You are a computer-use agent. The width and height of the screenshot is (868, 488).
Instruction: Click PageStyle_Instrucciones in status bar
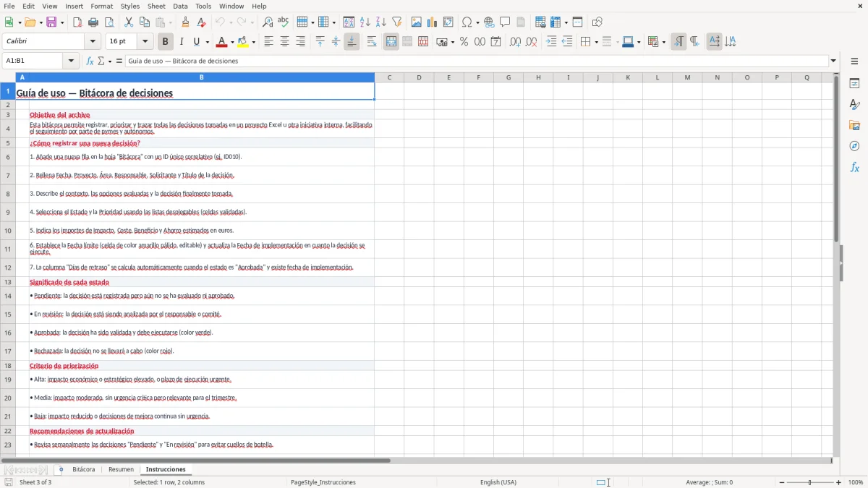323,482
